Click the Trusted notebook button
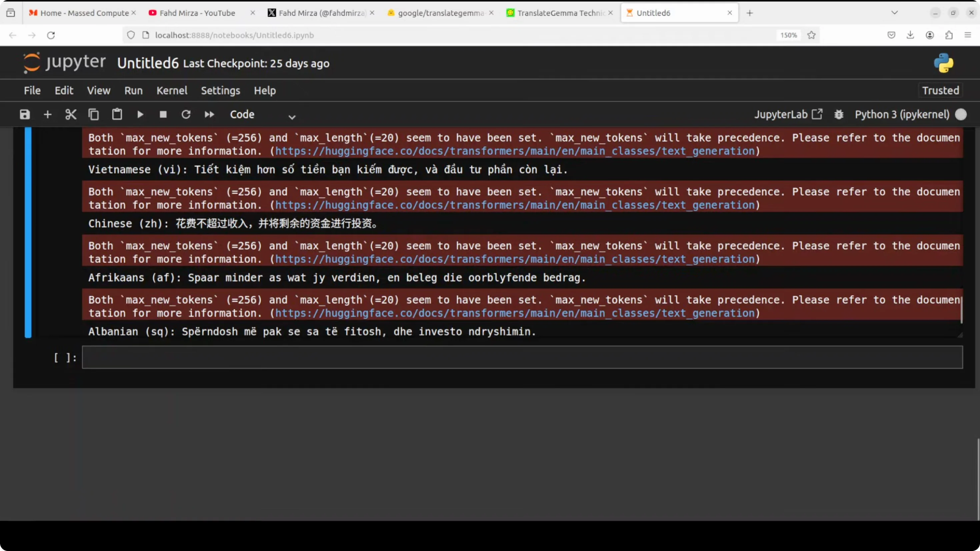This screenshot has width=980, height=551. pyautogui.click(x=940, y=91)
